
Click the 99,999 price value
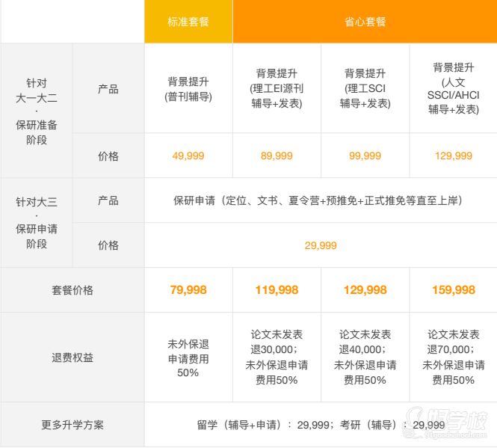365,156
